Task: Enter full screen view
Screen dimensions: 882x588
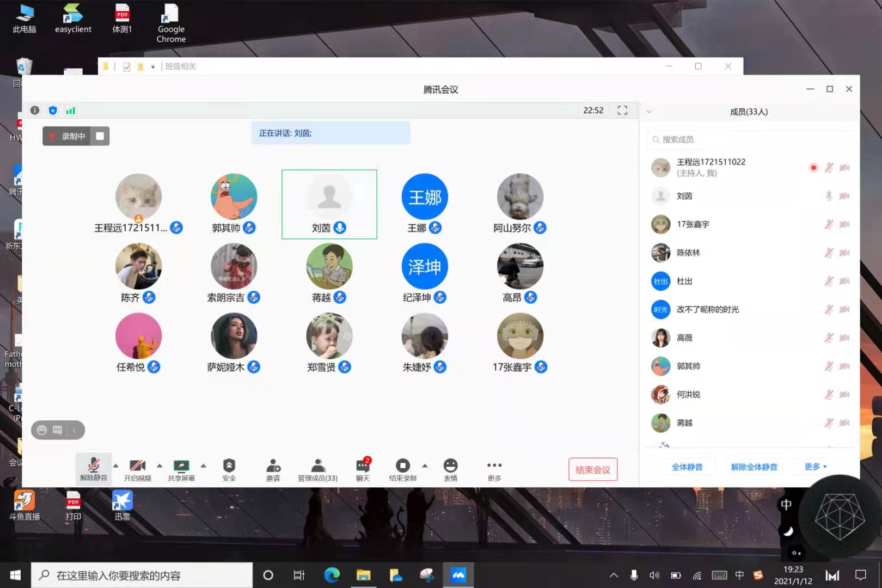Action: pyautogui.click(x=622, y=111)
